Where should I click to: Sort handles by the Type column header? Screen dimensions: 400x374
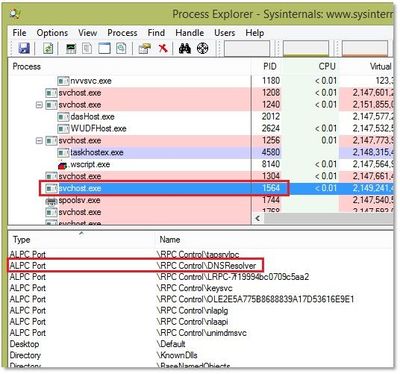pos(82,240)
